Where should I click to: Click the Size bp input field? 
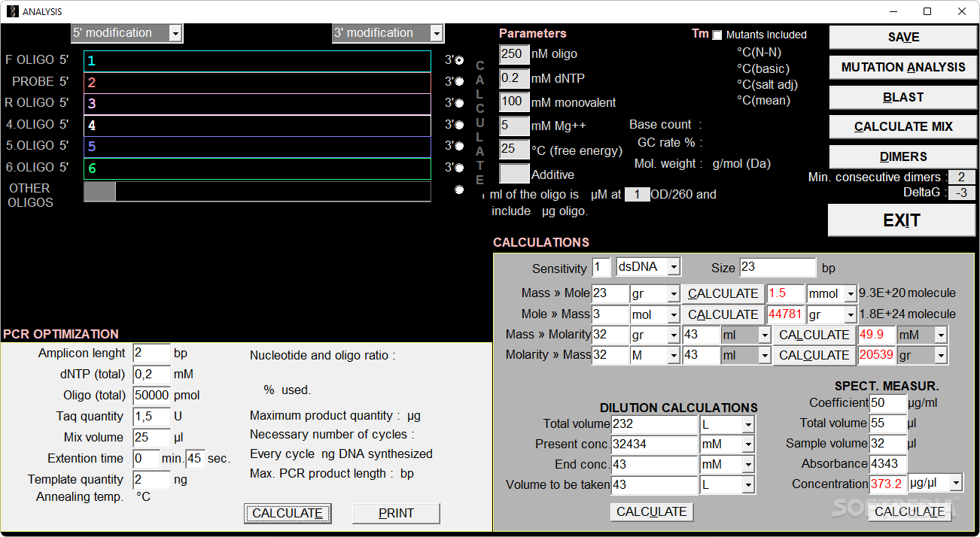tap(778, 268)
